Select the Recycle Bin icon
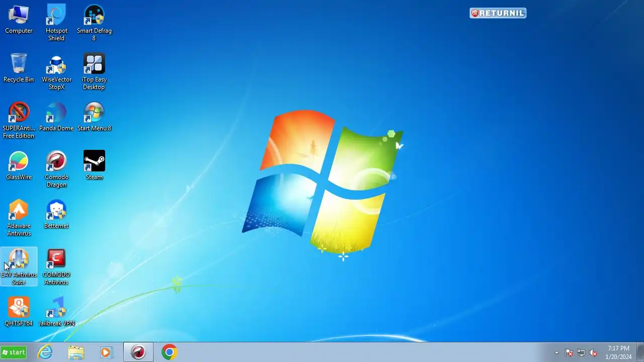644x362 pixels. (19, 68)
